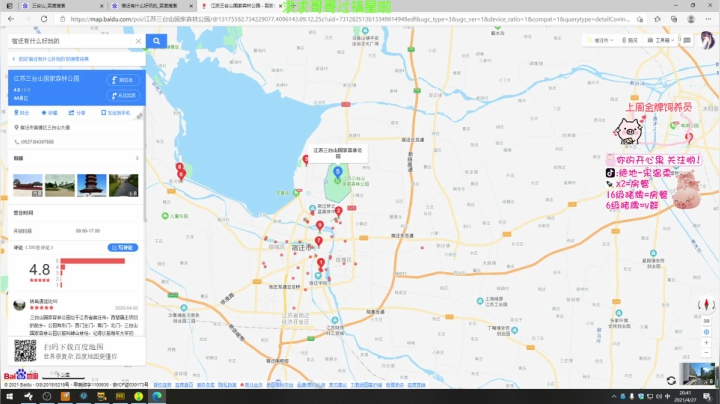Open the pagoda photo thumbnail
Screen dimensions: 720x404
pos(92,185)
